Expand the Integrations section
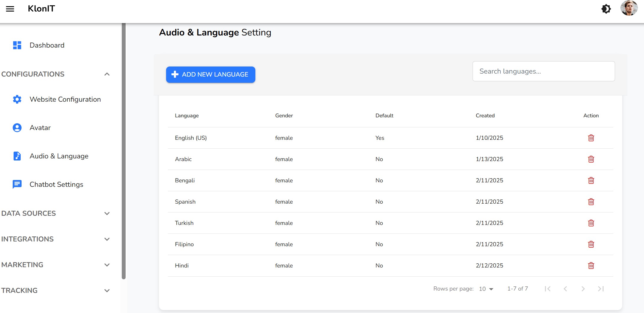Screen dimensions: 644x313 click(107, 239)
